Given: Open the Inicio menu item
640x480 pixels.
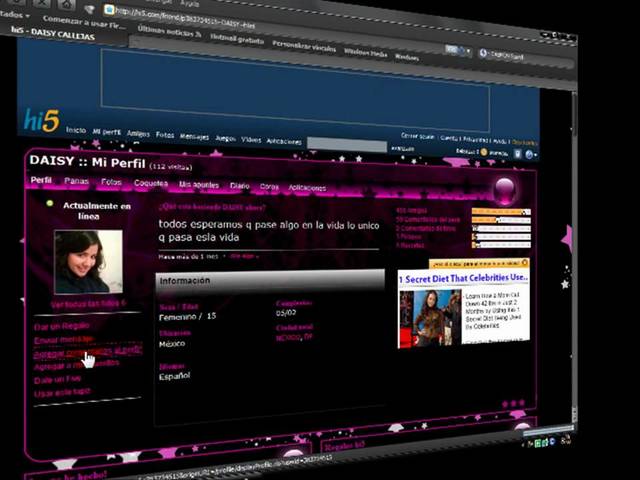Looking at the screenshot, I should (76, 130).
